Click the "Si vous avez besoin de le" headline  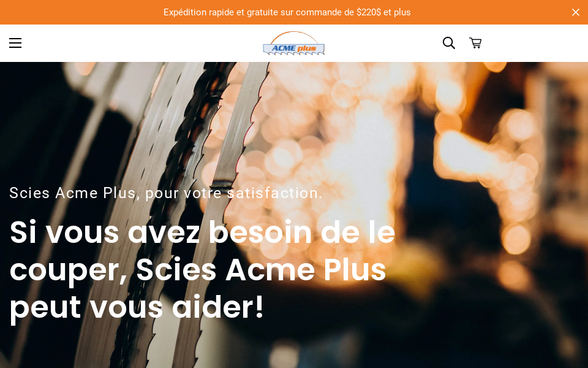pos(202,232)
